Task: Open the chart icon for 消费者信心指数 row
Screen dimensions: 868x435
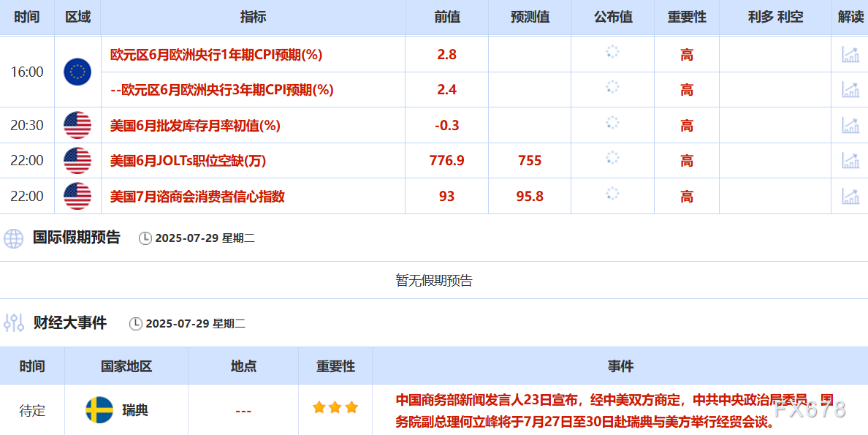Action: click(x=850, y=196)
